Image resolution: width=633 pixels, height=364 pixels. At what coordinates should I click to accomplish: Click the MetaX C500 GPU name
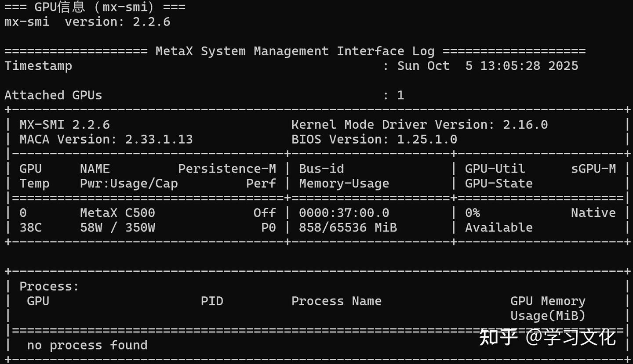tap(117, 213)
